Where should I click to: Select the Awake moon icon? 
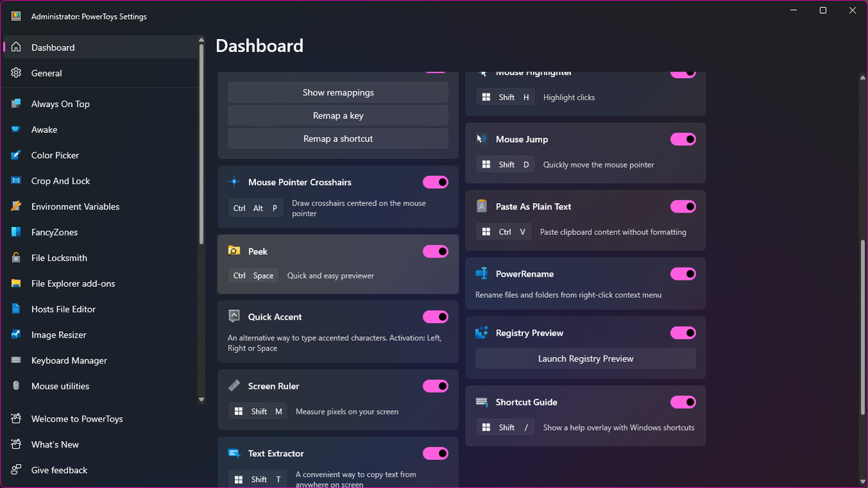[17, 129]
